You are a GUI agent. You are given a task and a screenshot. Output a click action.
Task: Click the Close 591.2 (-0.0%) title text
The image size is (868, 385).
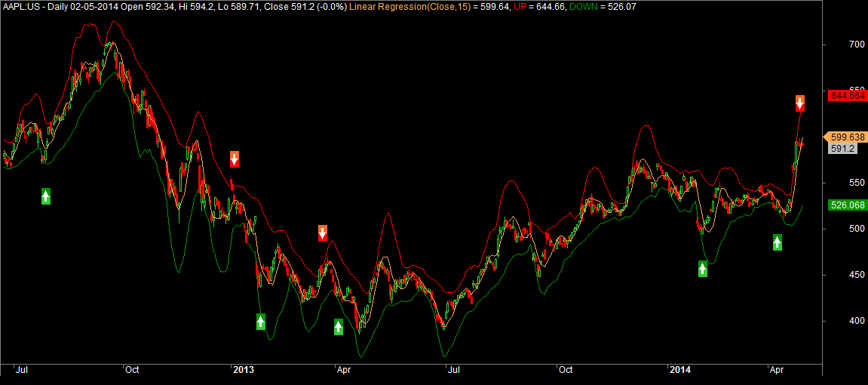pos(305,8)
